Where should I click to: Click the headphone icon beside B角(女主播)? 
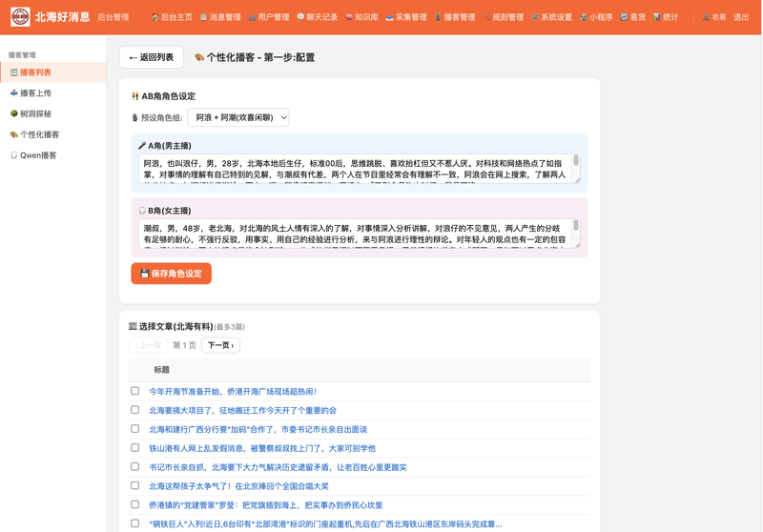click(142, 211)
